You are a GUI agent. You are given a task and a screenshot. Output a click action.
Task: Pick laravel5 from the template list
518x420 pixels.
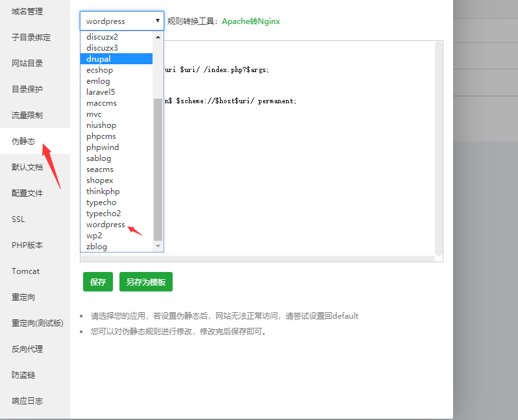pyautogui.click(x=117, y=92)
